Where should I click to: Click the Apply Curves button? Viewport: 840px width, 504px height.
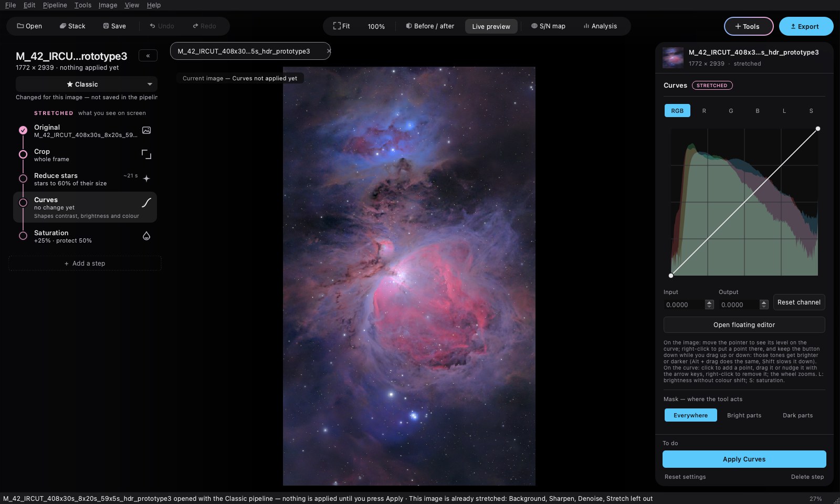[744, 459]
